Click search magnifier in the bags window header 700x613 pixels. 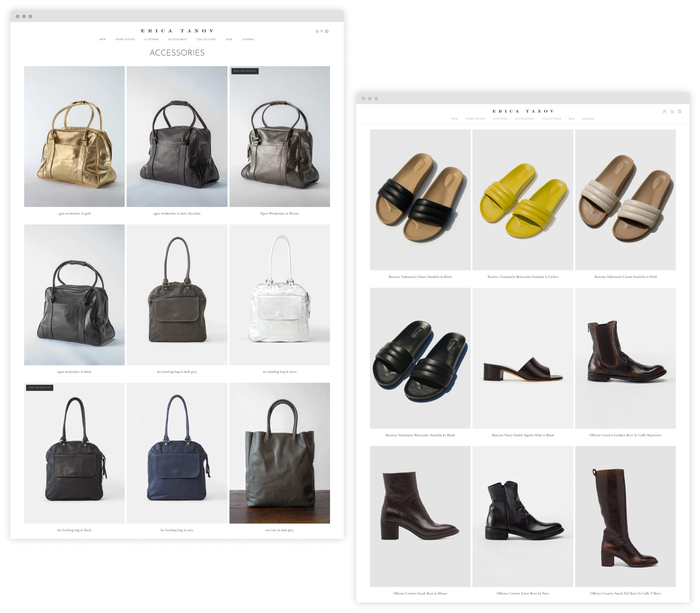322,31
